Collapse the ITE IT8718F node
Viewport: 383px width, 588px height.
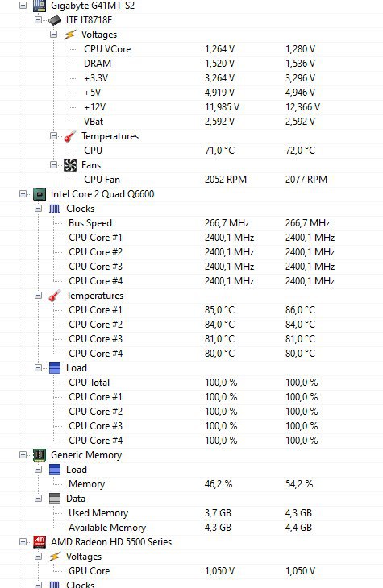point(39,19)
